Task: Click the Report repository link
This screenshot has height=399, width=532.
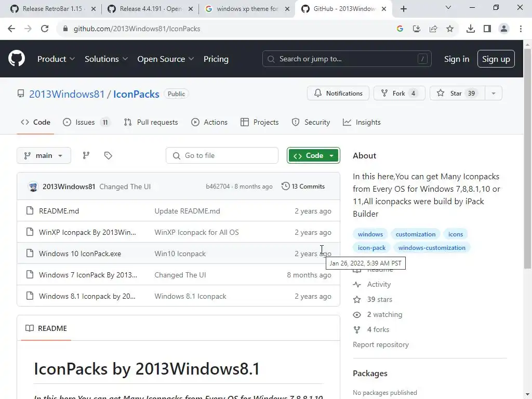Action: pyautogui.click(x=381, y=344)
